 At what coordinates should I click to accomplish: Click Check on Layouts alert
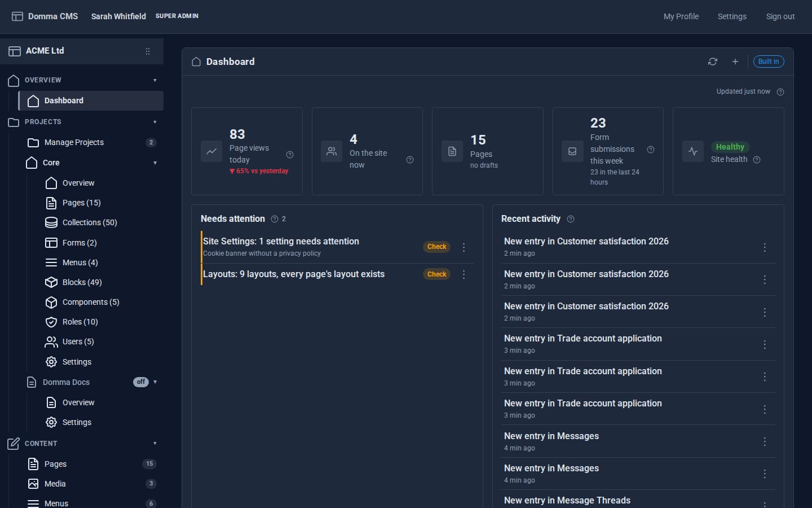(x=437, y=274)
